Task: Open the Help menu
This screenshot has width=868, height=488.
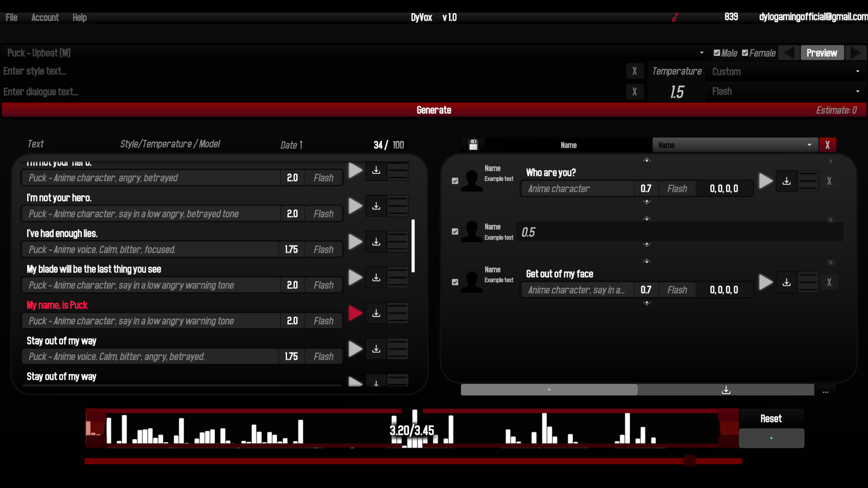Action: coord(80,17)
